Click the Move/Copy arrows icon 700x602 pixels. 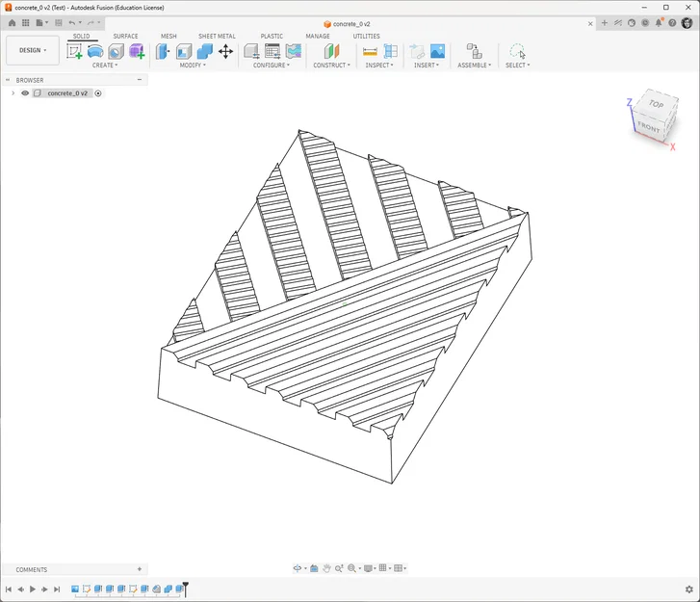[x=226, y=51]
